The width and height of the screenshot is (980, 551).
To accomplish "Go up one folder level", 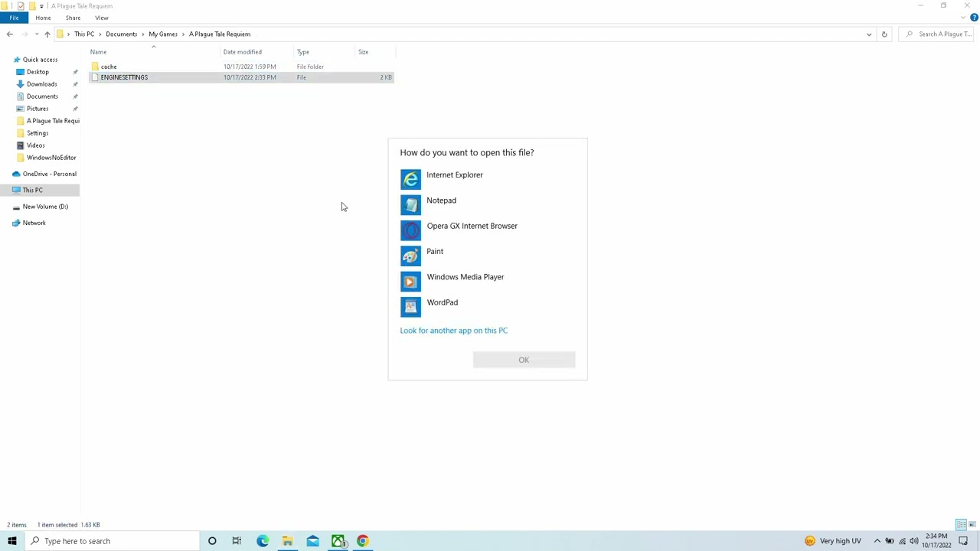I will pos(47,34).
